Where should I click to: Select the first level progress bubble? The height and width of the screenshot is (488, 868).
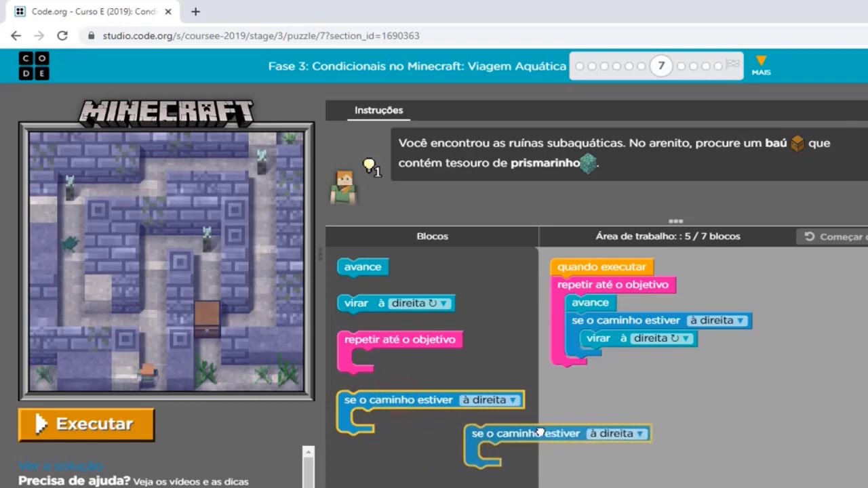[580, 66]
